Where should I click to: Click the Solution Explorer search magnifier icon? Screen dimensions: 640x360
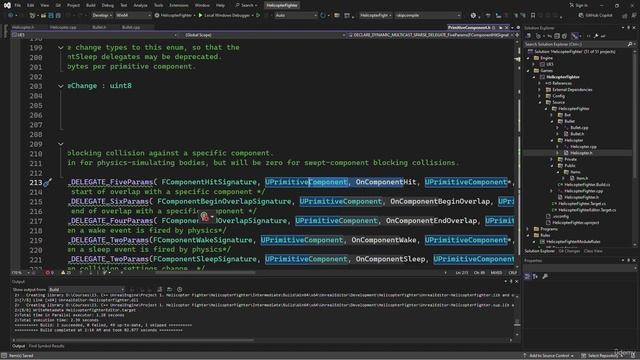pos(630,44)
